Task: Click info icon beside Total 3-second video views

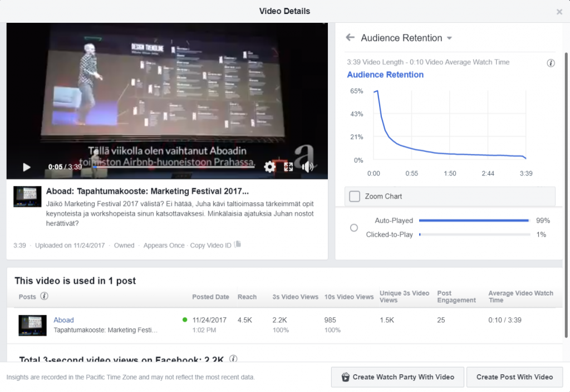Action: pos(234,359)
